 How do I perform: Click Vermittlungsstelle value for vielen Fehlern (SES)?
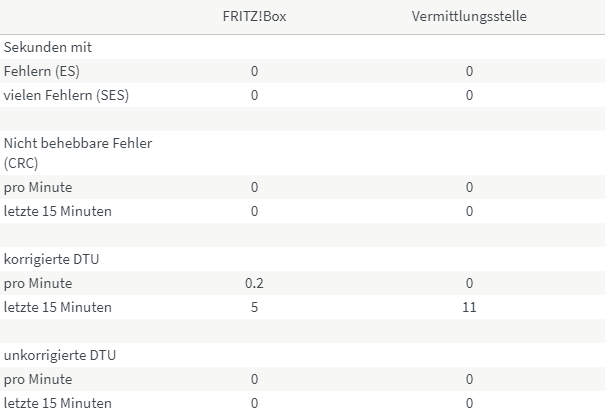coord(469,95)
